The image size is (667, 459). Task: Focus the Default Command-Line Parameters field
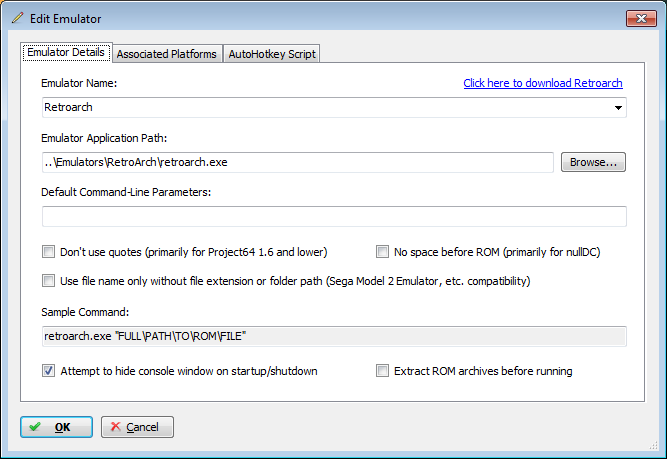coord(334,217)
